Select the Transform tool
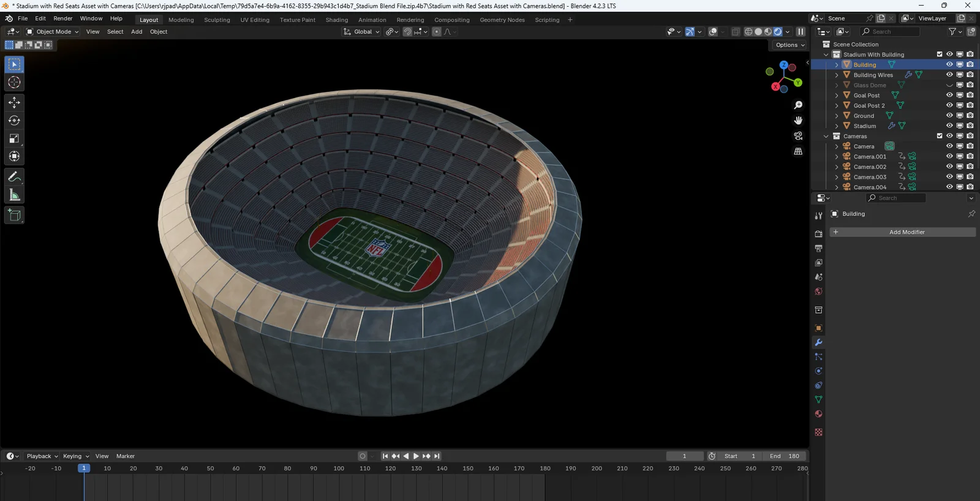Viewport: 980px width, 501px height. [14, 156]
